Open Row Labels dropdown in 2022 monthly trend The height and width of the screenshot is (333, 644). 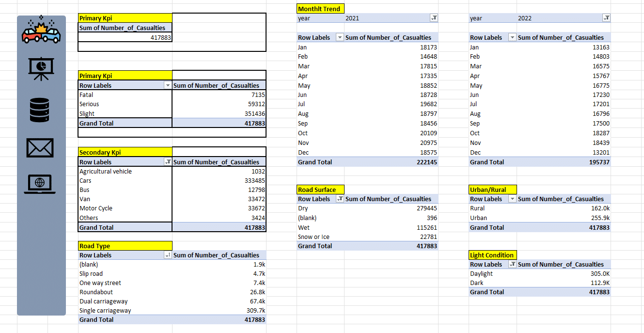click(512, 37)
